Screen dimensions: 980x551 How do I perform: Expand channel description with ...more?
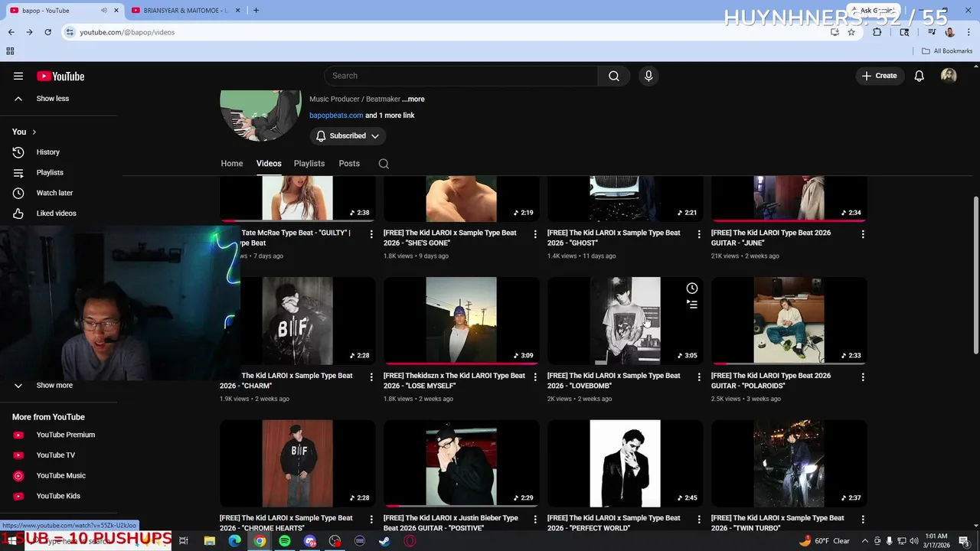413,99
